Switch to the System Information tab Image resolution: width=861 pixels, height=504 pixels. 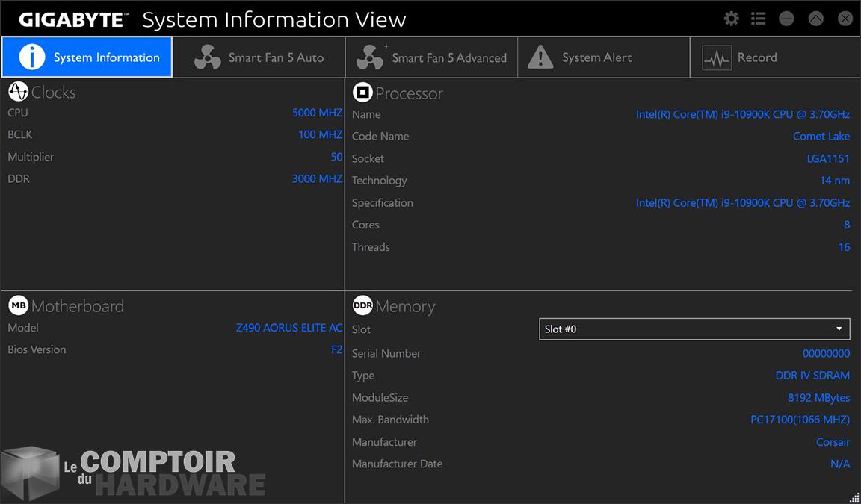pos(87,57)
